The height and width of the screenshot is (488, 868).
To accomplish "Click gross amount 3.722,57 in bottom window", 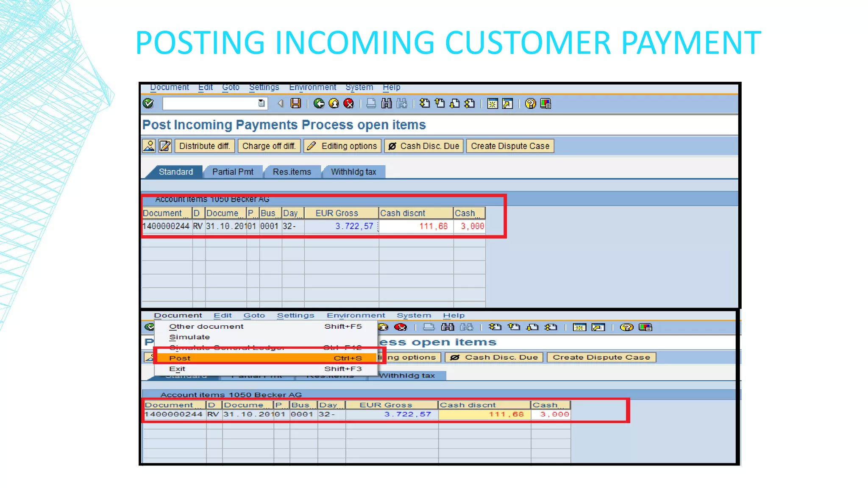I will click(392, 414).
